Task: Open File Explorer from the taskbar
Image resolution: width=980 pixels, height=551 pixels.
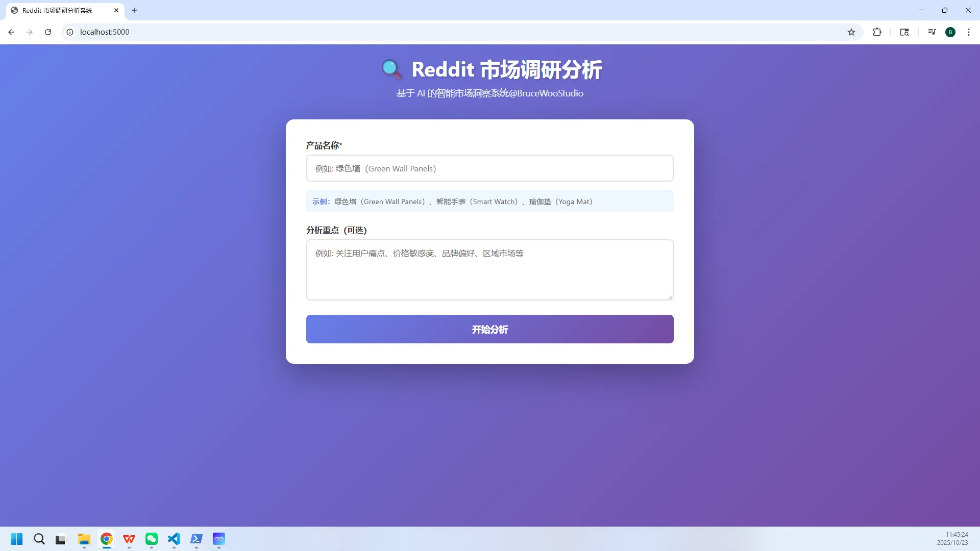Action: [x=84, y=539]
